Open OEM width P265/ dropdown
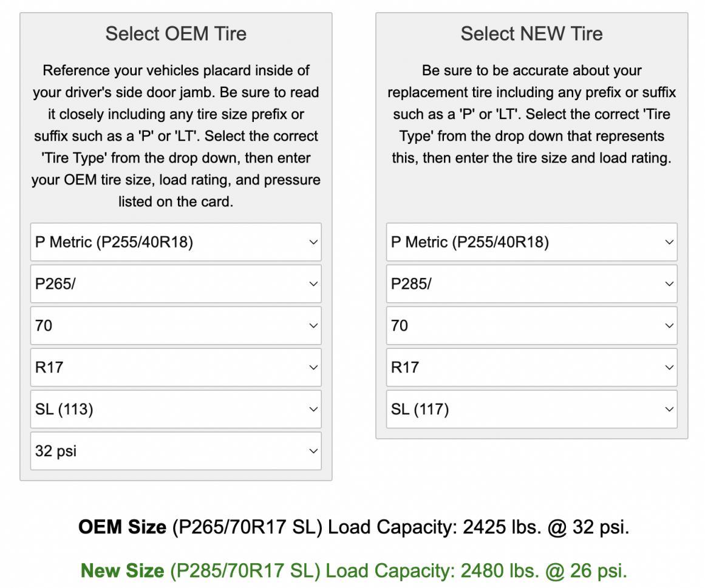The height and width of the screenshot is (588, 705). coord(176,284)
